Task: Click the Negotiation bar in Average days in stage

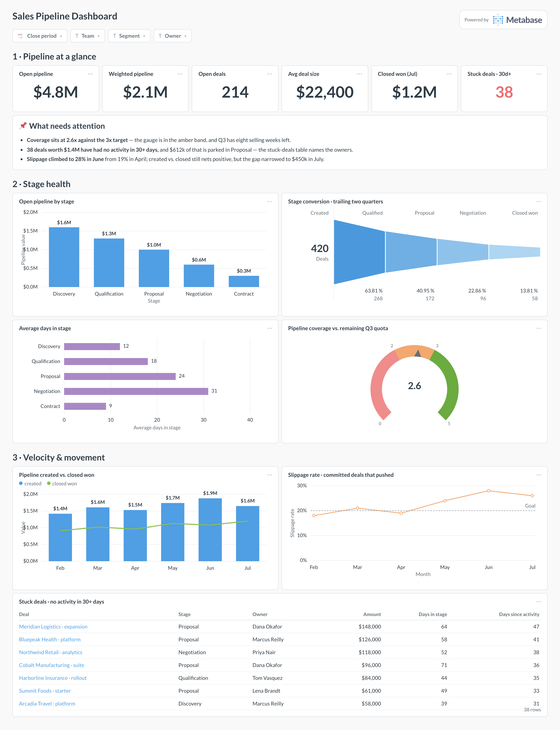Action: 136,391
